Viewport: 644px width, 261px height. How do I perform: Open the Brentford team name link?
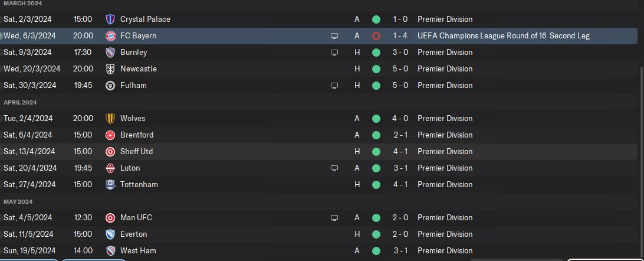pyautogui.click(x=137, y=135)
